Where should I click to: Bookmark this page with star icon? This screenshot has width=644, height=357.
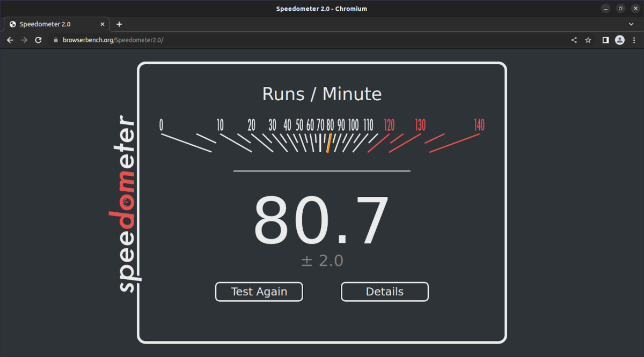[588, 40]
